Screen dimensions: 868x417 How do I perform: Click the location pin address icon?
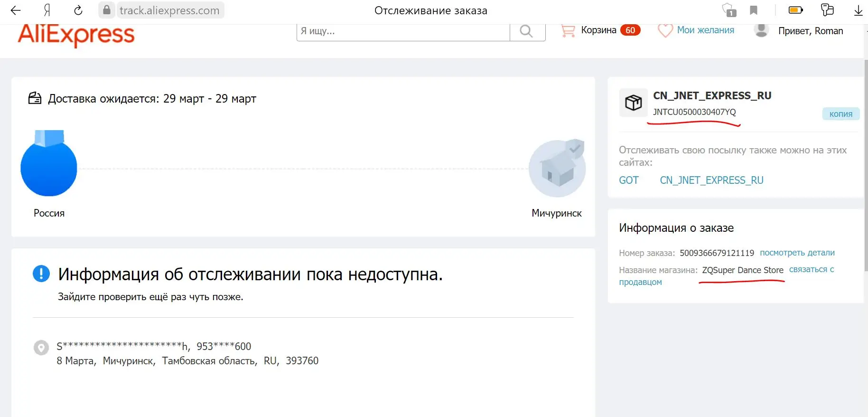tap(41, 348)
